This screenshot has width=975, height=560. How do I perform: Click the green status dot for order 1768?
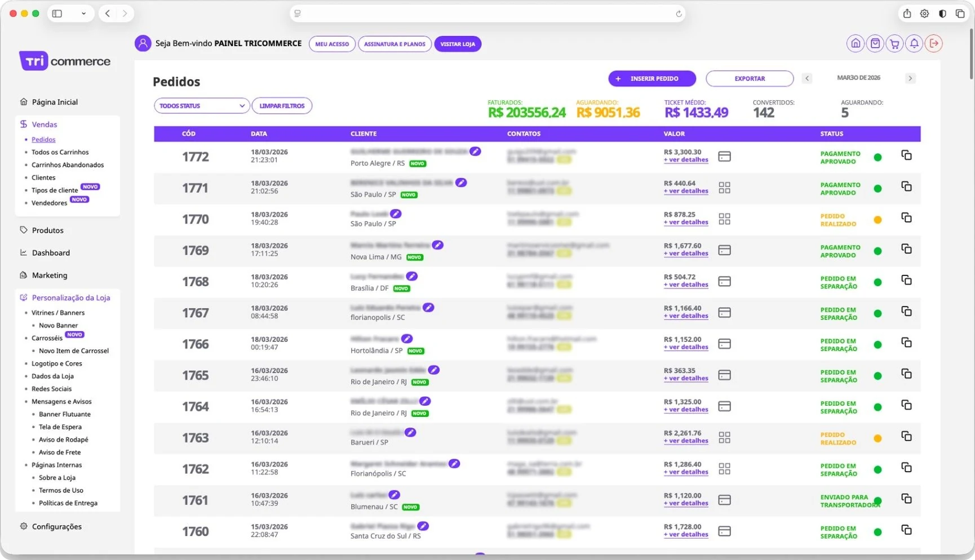(x=877, y=282)
